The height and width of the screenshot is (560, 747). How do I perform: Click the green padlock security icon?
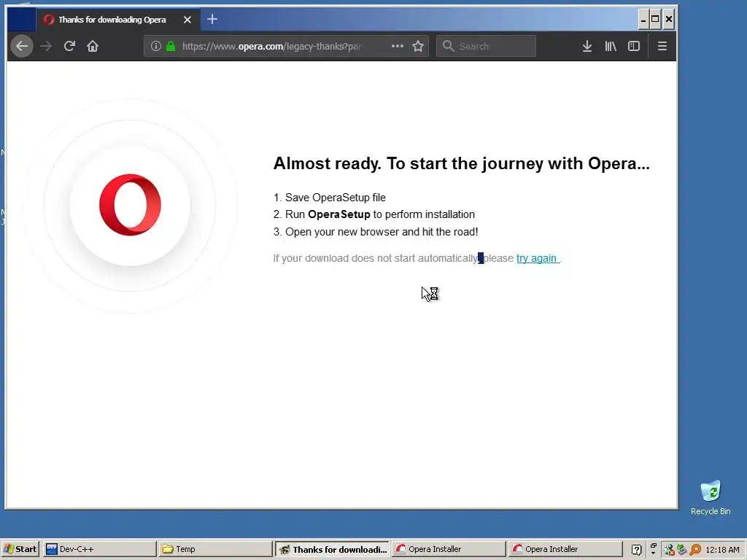point(171,46)
